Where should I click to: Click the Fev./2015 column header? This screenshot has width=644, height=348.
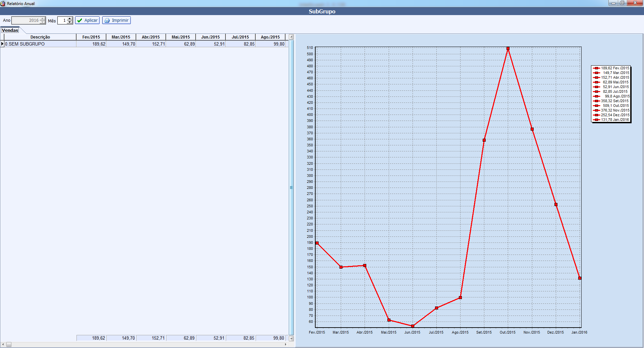point(91,37)
